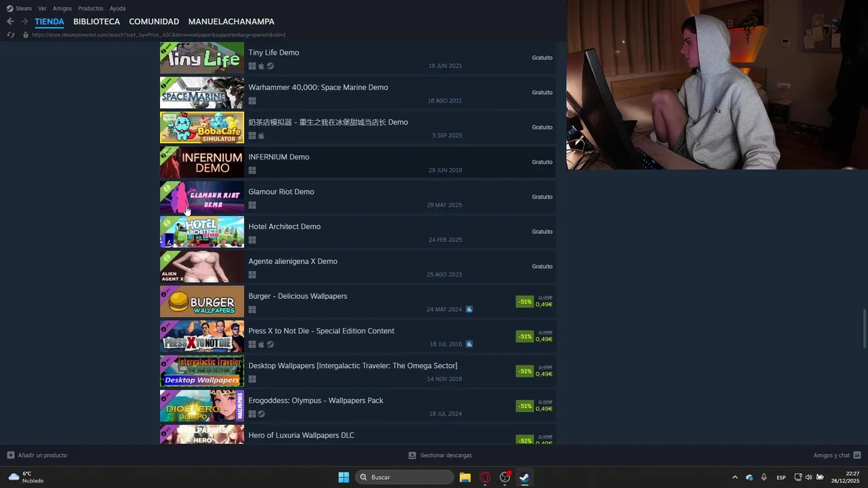Image resolution: width=868 pixels, height=488 pixels.
Task: Click the page vertical scrollbar thumb
Action: [x=864, y=329]
